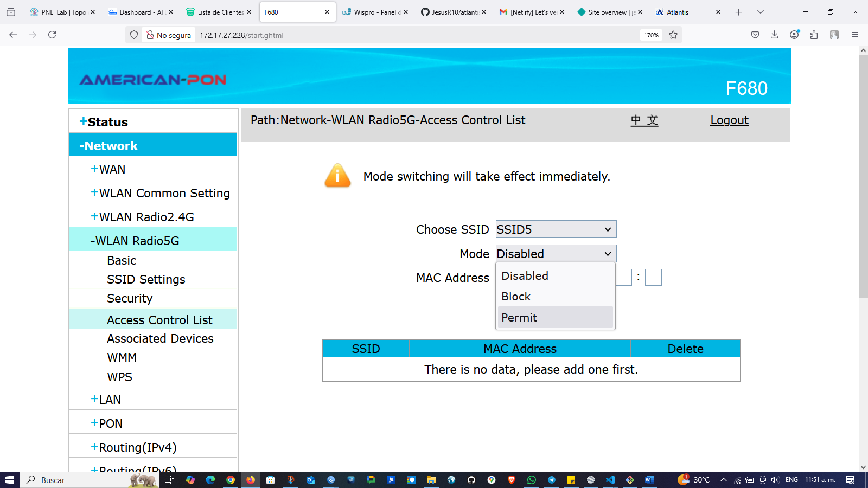868x488 pixels.
Task: Click the first MAC Address input field
Action: tap(623, 277)
